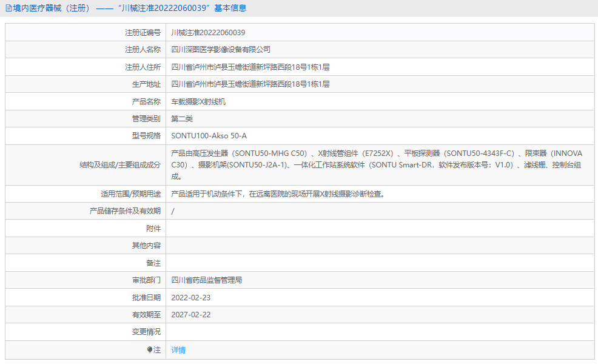Click the 注册人住所 address value
Screen dimensions: 598x364
[250, 67]
